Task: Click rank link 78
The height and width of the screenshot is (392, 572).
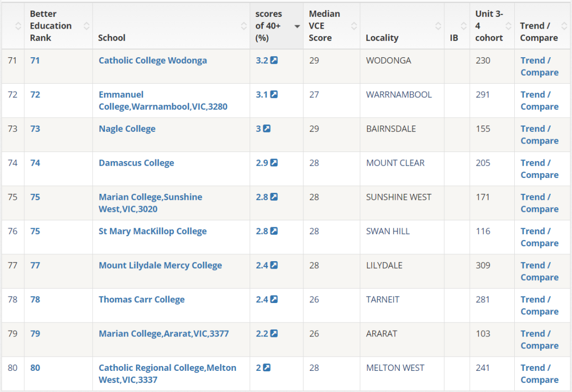Action: pyautogui.click(x=35, y=299)
